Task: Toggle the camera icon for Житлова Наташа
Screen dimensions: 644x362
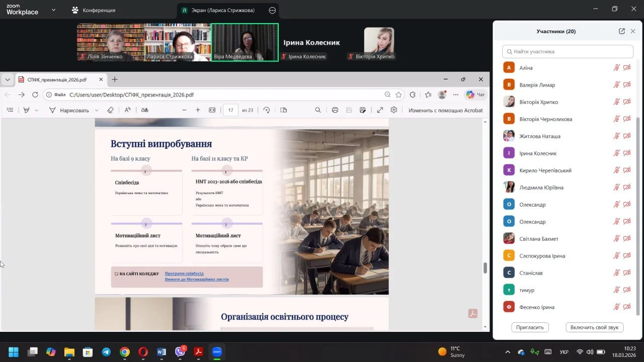Action: point(627,136)
